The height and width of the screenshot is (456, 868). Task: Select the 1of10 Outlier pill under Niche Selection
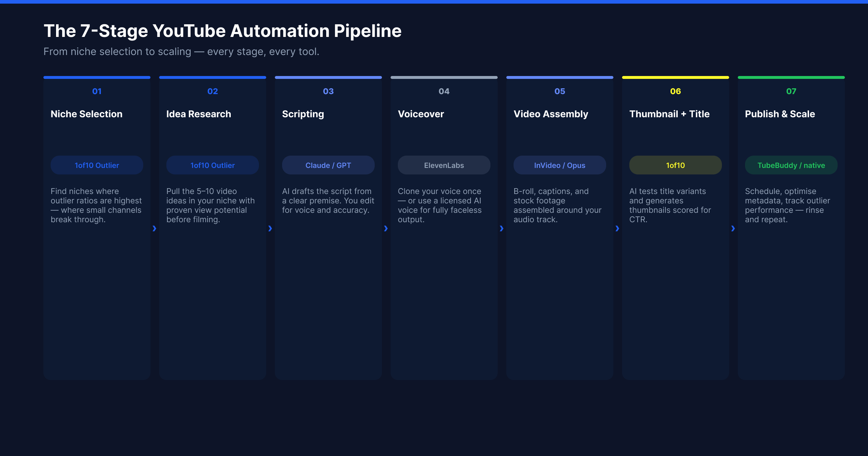[97, 165]
